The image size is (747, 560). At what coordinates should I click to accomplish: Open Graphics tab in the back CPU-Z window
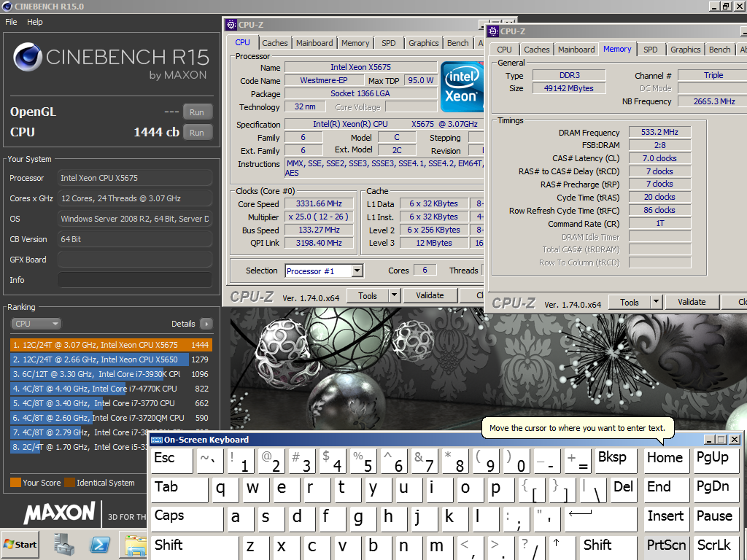point(424,43)
